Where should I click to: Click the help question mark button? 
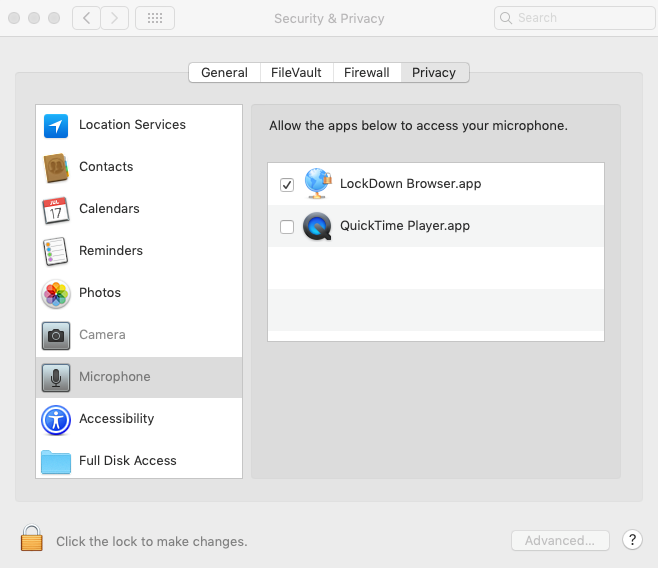tap(632, 540)
